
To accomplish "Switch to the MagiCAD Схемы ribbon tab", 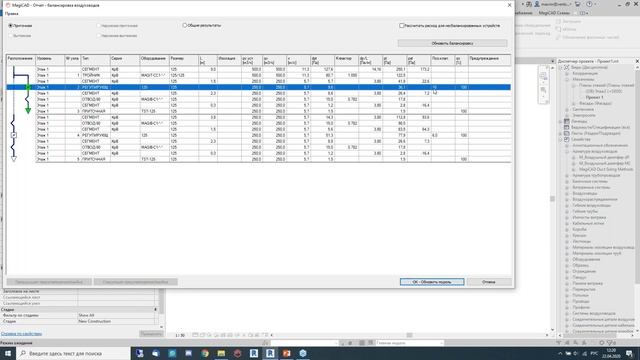I will (x=554, y=13).
